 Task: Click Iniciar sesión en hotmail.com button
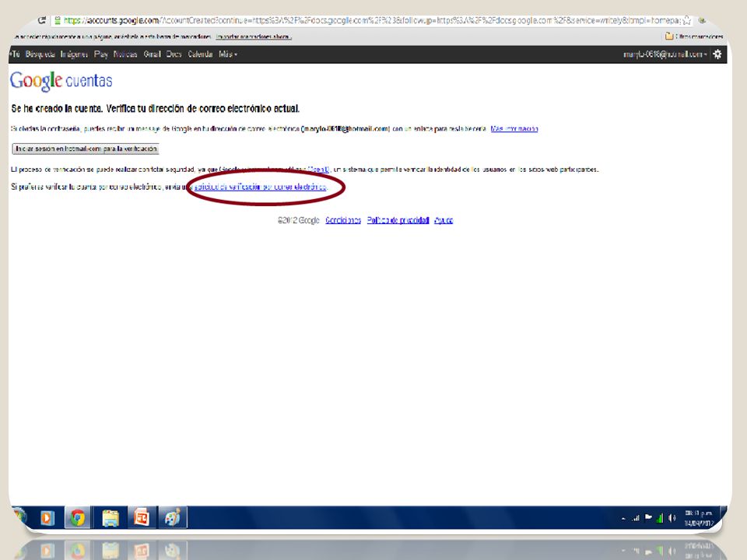(86, 149)
